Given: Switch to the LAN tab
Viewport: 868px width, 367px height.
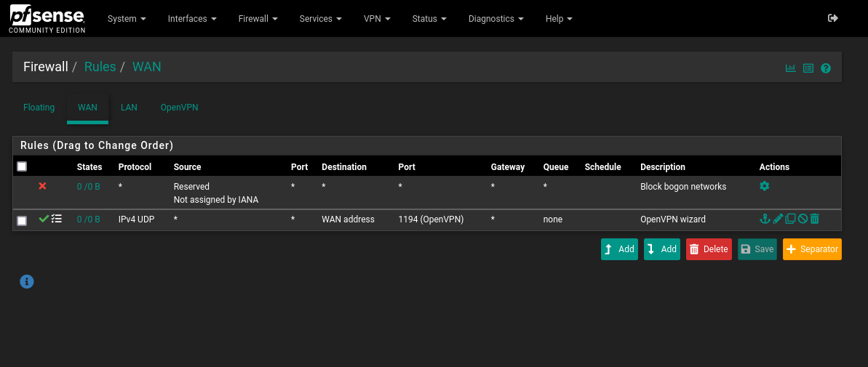Looking at the screenshot, I should (129, 108).
